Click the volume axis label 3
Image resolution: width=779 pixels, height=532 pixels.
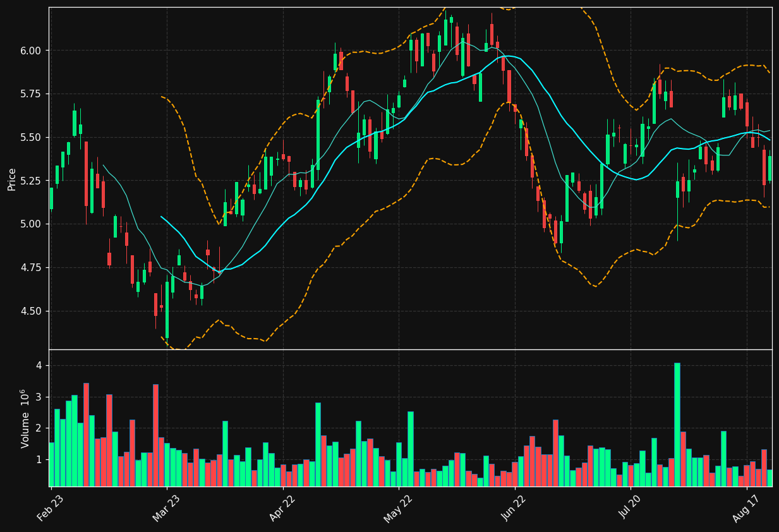[x=39, y=397]
